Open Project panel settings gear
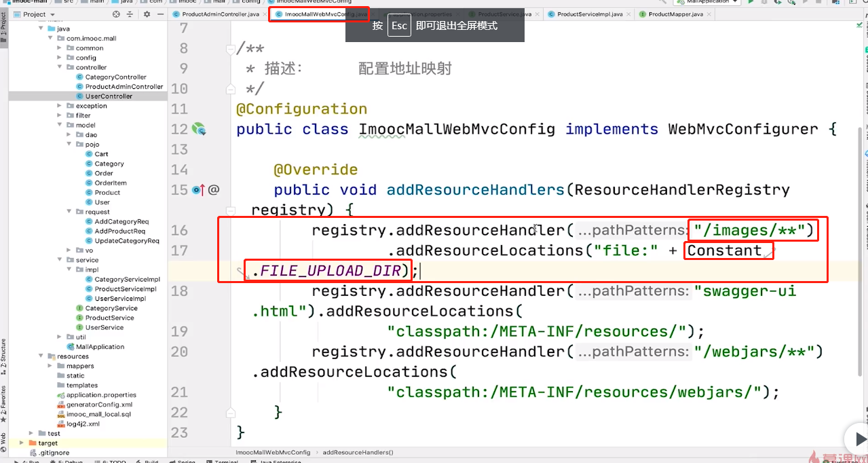The image size is (868, 463). click(x=147, y=14)
